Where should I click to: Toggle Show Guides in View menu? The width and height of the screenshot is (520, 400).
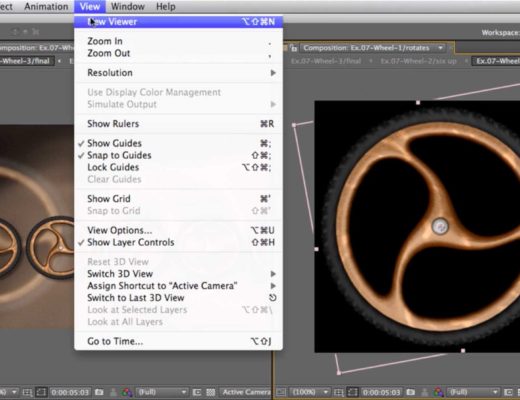pos(179,143)
